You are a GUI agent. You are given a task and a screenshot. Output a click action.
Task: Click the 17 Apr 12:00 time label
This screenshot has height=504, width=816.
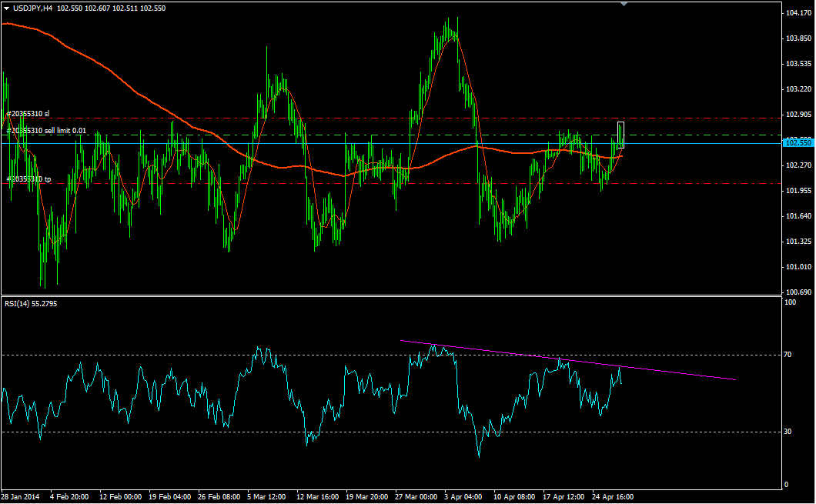(564, 497)
